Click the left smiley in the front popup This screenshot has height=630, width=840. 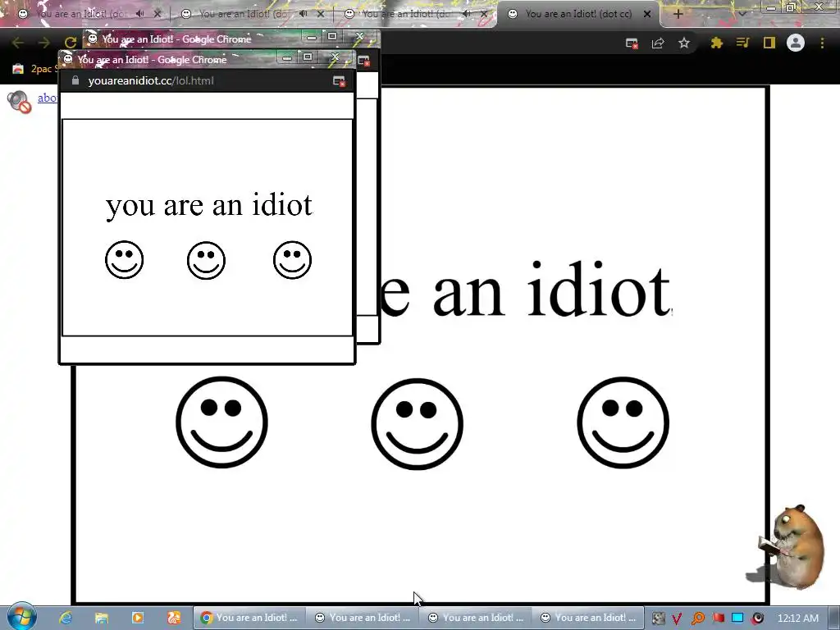(125, 260)
